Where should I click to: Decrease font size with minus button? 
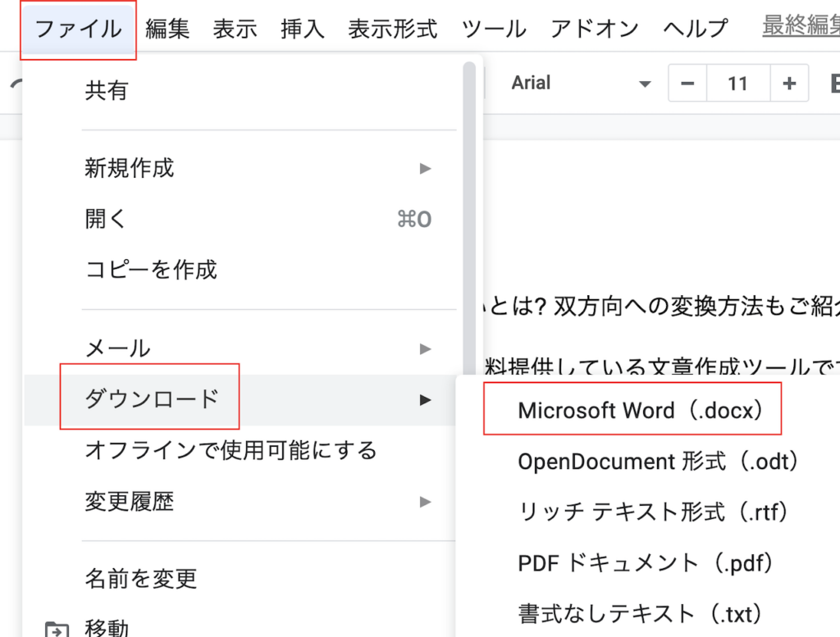tap(688, 84)
